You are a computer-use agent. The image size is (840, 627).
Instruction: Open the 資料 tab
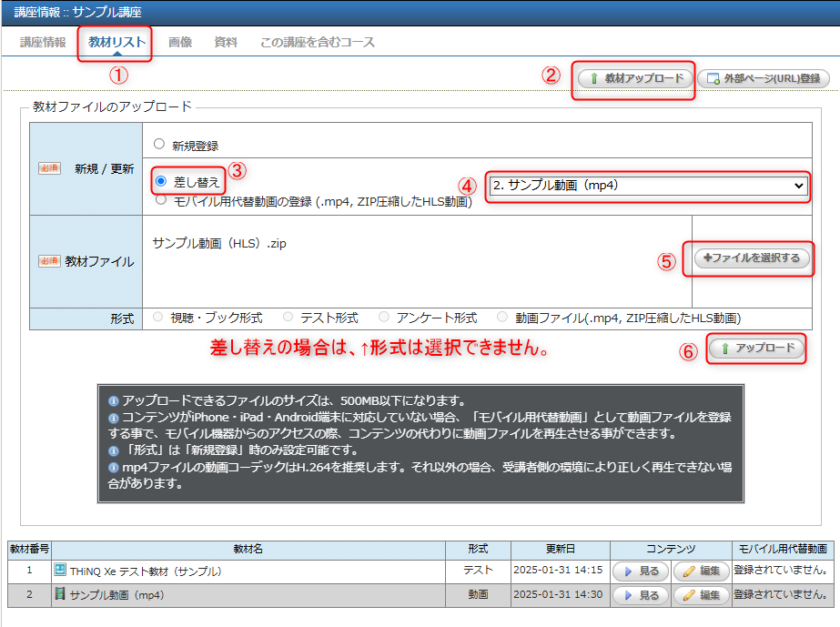pyautogui.click(x=226, y=43)
